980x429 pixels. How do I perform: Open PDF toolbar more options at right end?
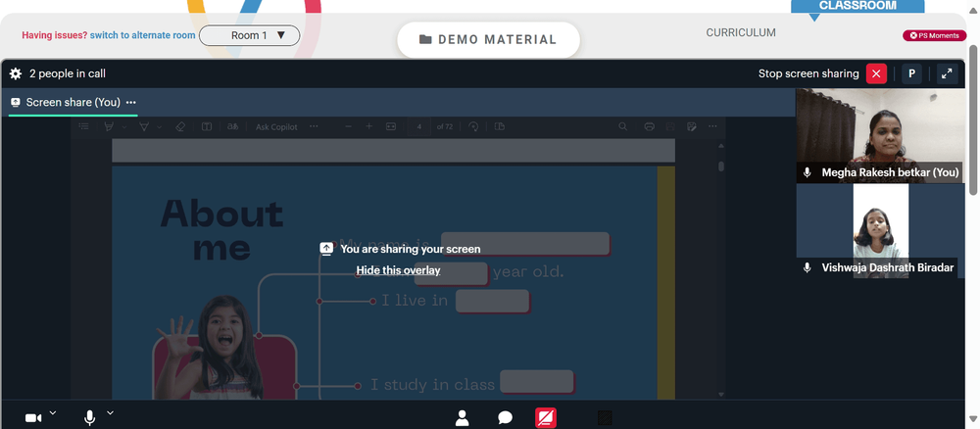coord(712,126)
